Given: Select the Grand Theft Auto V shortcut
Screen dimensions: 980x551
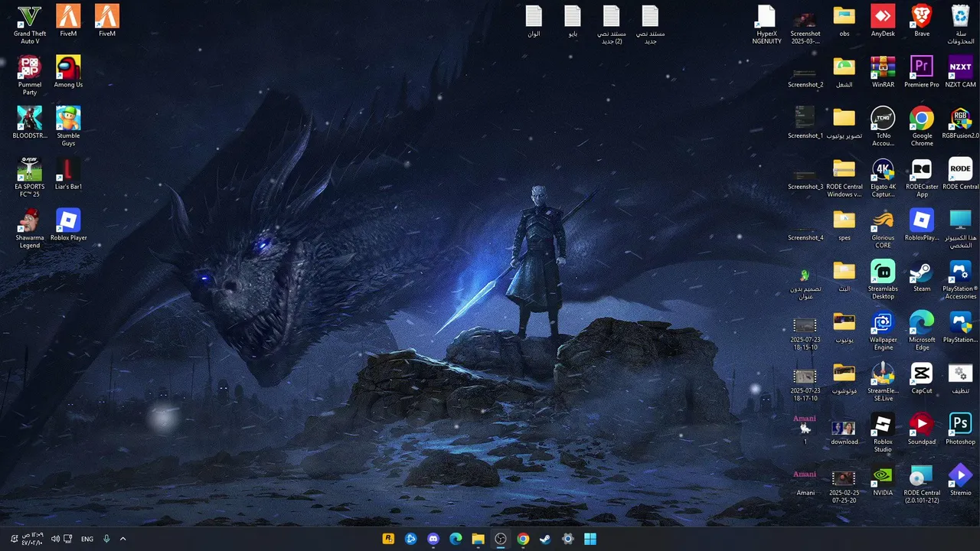Looking at the screenshot, I should coord(30,24).
